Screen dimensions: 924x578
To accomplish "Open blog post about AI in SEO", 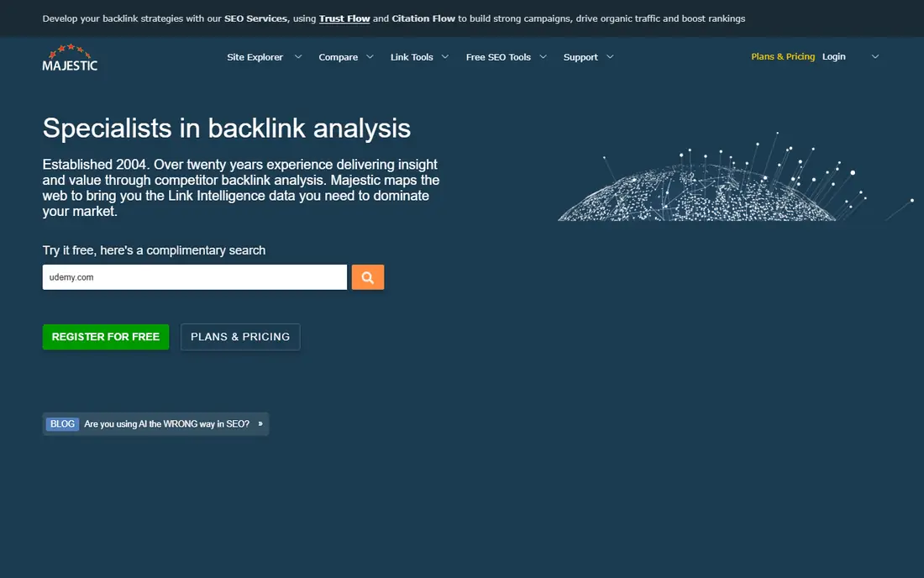I will pos(167,424).
